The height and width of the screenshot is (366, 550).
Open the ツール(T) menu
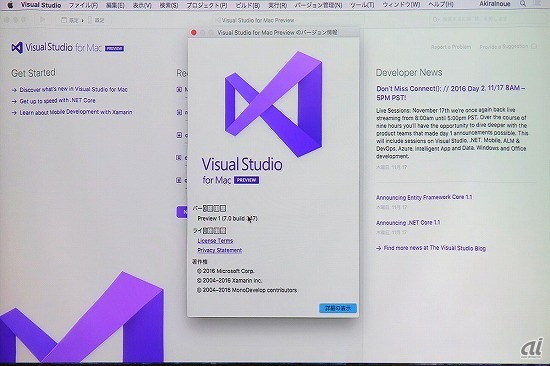point(362,5)
